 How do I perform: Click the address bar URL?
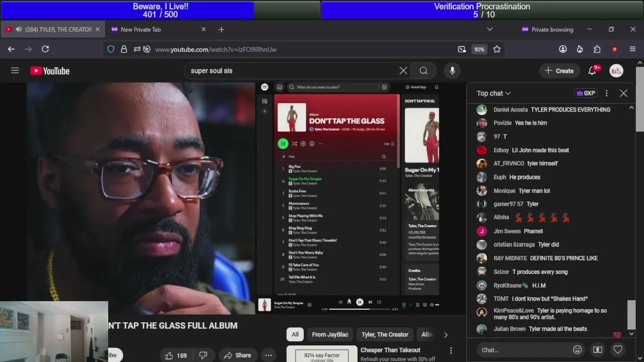click(216, 49)
